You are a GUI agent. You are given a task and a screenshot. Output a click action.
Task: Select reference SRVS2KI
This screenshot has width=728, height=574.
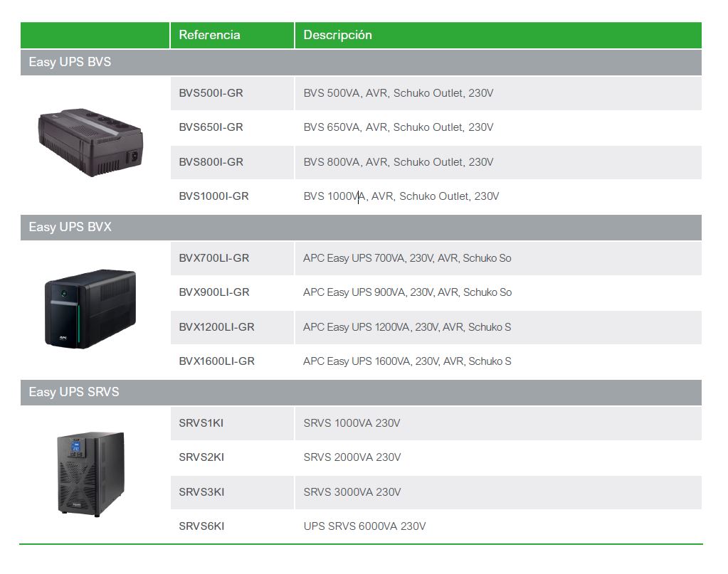pos(201,458)
